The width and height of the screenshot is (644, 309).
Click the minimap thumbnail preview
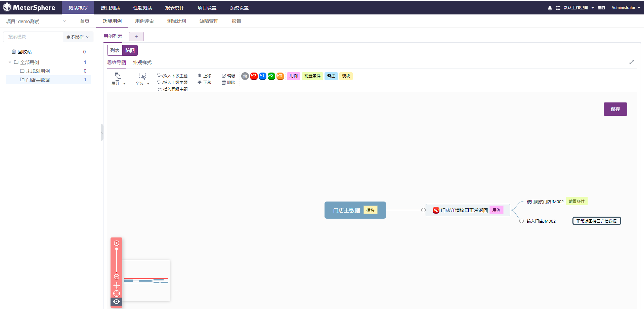(146, 281)
